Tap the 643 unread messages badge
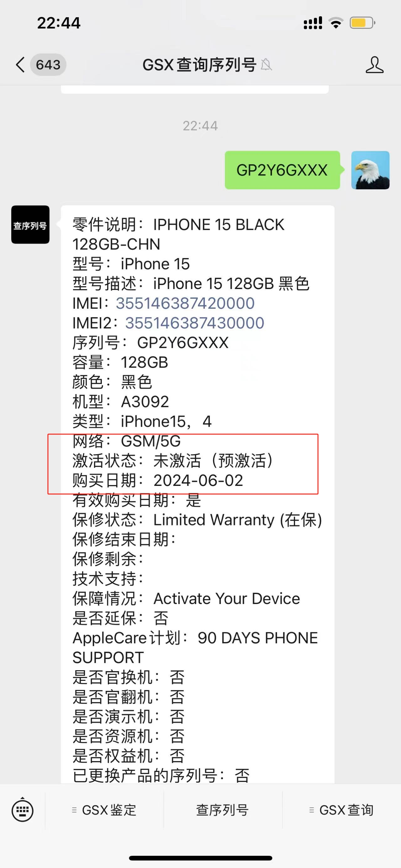The image size is (401, 868). 48,64
